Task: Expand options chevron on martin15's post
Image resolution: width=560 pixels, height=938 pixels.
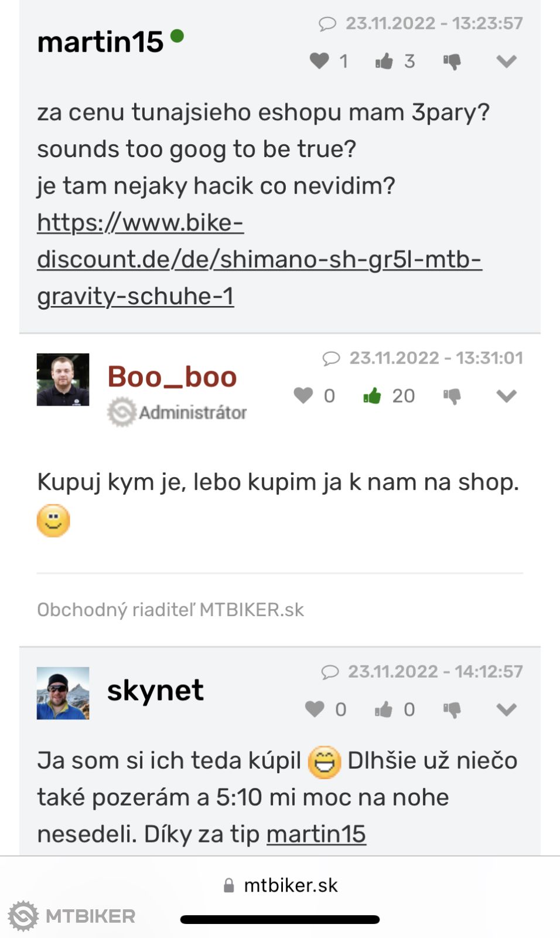Action: pos(506,61)
